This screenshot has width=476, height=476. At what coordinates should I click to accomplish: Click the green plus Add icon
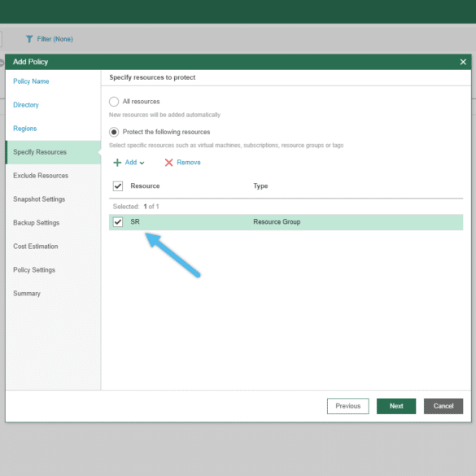point(117,163)
